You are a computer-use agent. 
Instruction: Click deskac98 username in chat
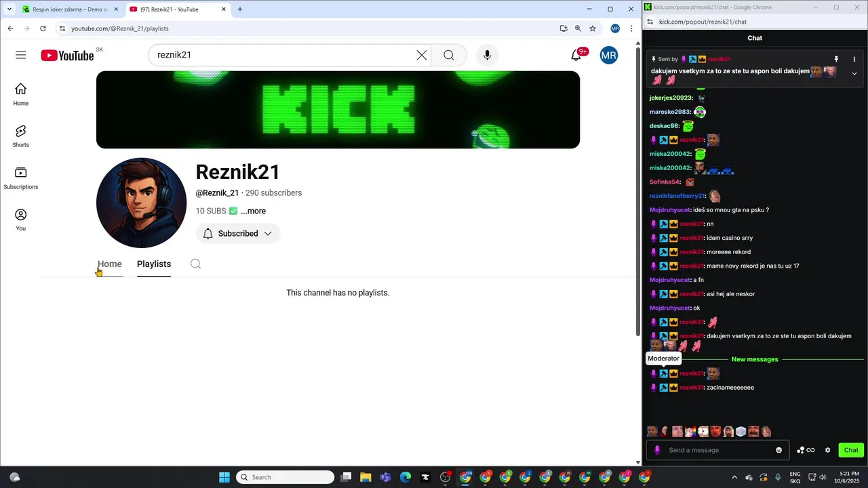tap(664, 125)
